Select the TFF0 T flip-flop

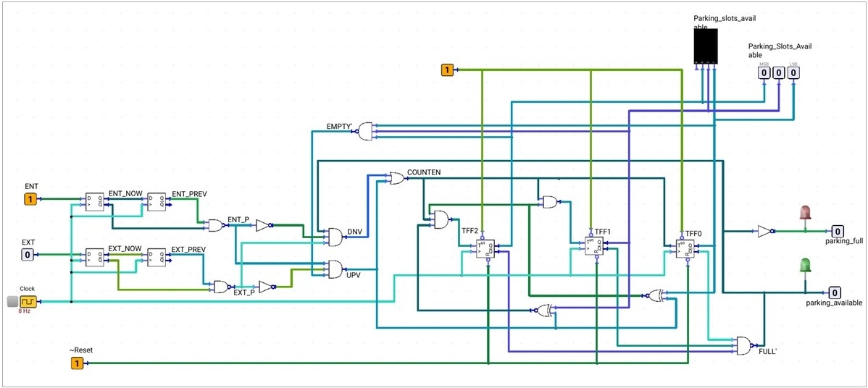tap(686, 248)
